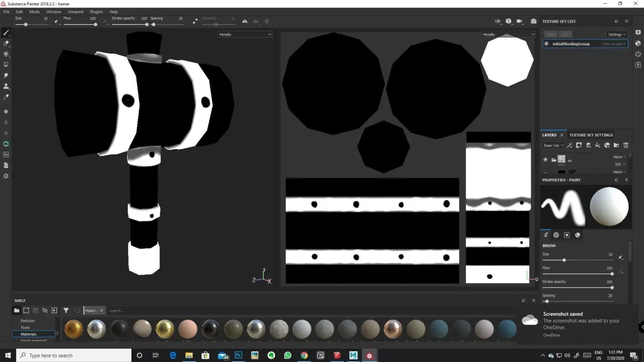644x362 pixels.
Task: Open the Display settings icon on right dock
Action: click(638, 32)
